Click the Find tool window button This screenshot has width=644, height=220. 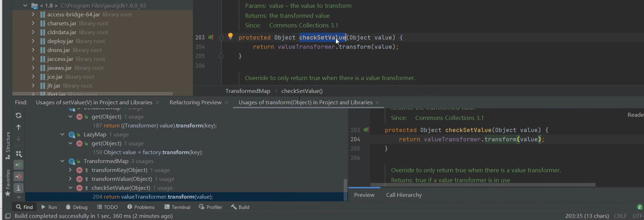click(24, 207)
